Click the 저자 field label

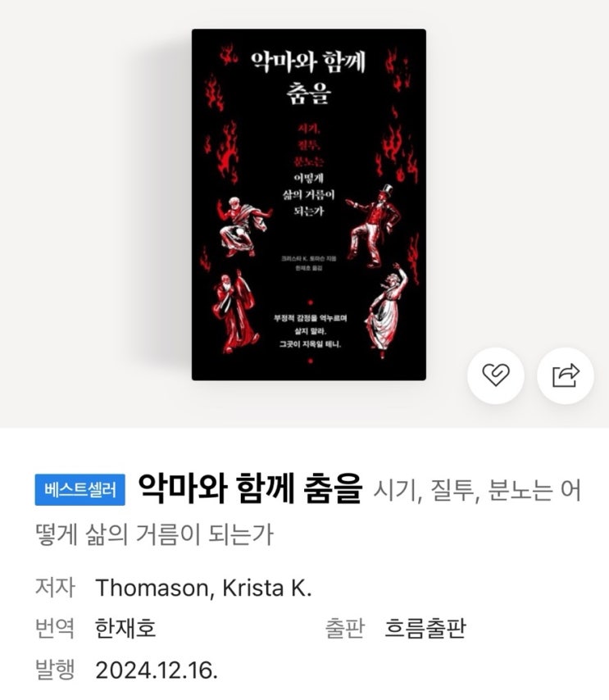pos(54,587)
